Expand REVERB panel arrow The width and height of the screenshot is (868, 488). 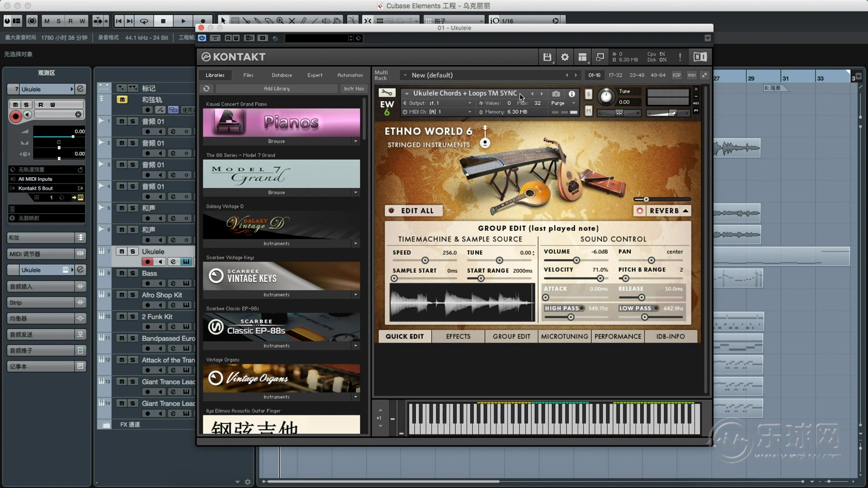click(x=685, y=211)
